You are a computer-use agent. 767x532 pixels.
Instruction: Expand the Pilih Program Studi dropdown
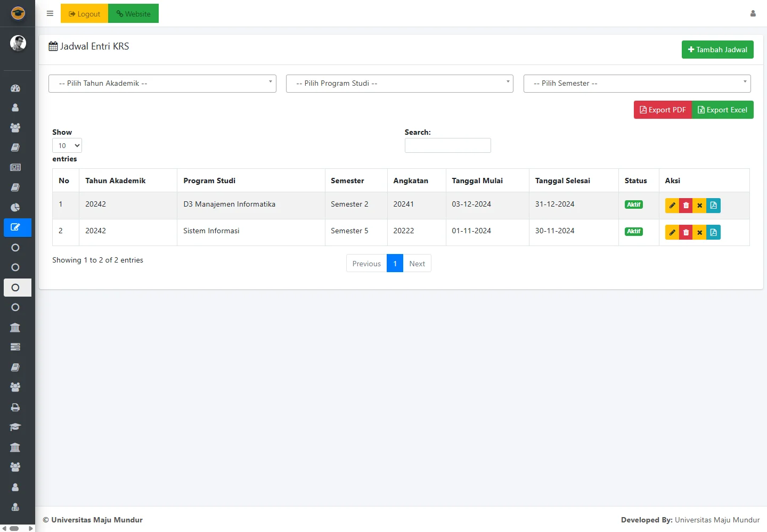coord(399,84)
